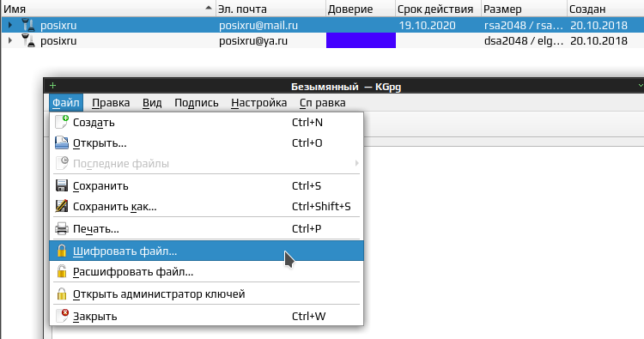Select Расшифровать файл... menu entry

pyautogui.click(x=206, y=271)
